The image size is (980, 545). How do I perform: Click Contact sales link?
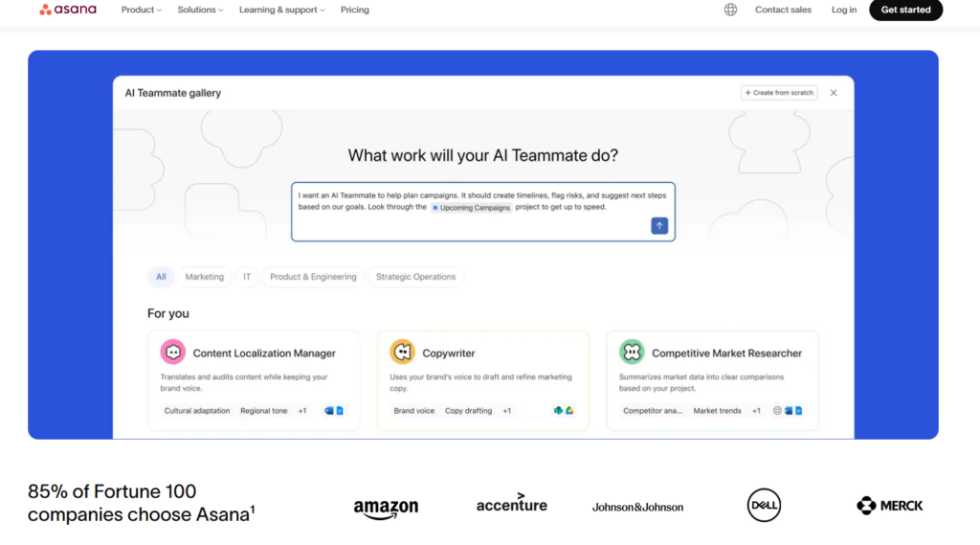pyautogui.click(x=783, y=10)
